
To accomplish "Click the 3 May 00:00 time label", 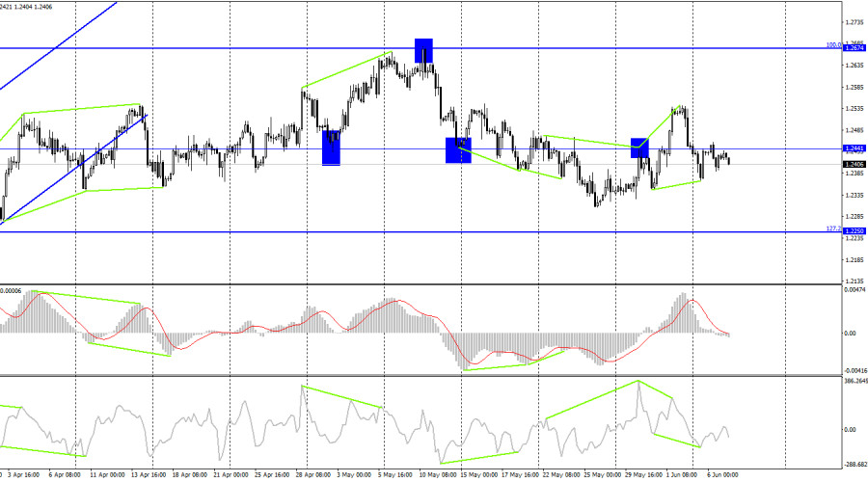I will tap(354, 475).
